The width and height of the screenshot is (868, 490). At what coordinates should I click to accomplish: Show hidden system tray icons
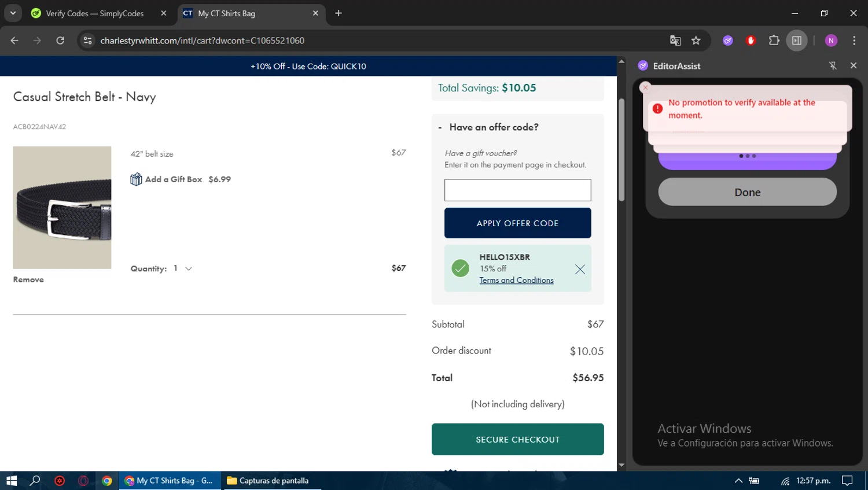pyautogui.click(x=738, y=481)
